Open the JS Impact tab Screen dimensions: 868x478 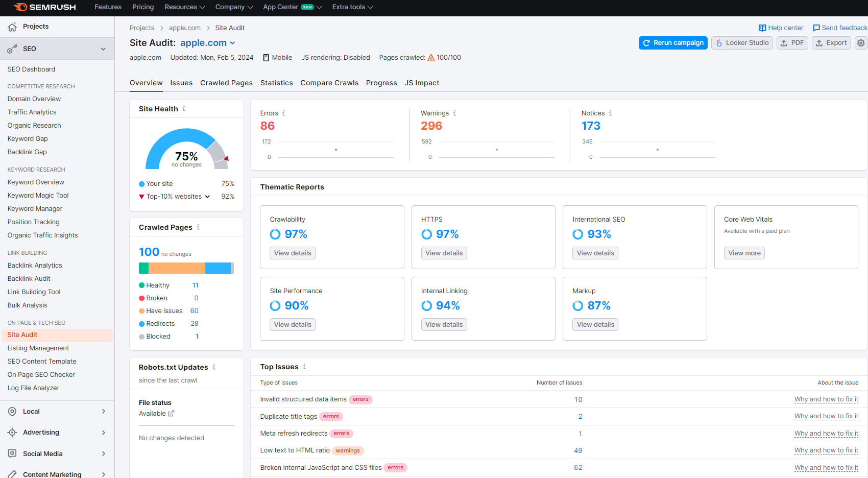(x=422, y=83)
